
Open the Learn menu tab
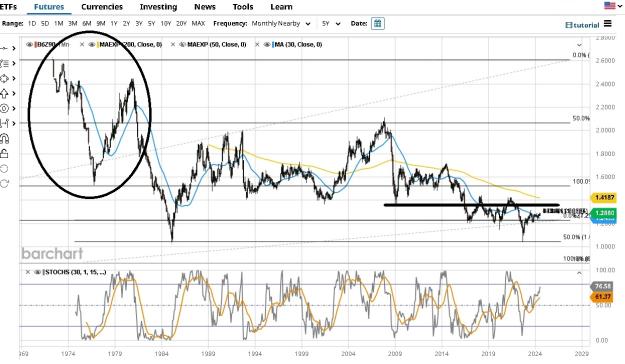pos(281,7)
